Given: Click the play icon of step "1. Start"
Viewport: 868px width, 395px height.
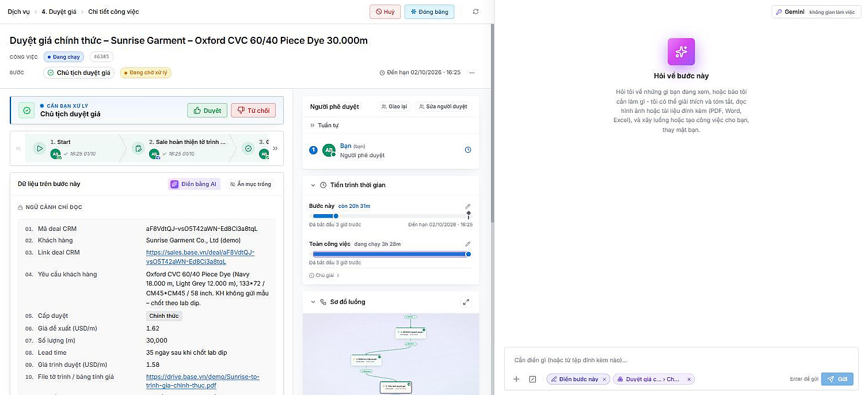Looking at the screenshot, I should tap(39, 148).
